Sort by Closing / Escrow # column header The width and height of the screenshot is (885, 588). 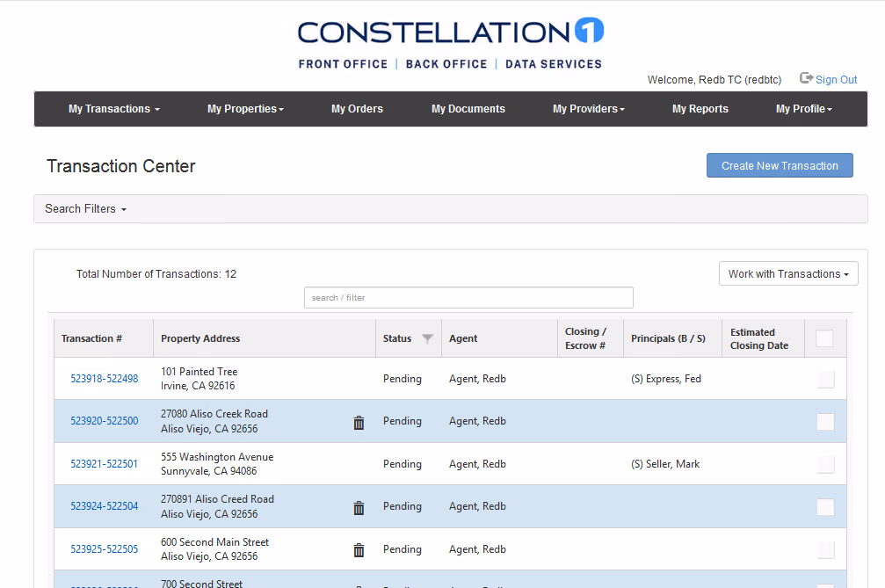coord(585,338)
